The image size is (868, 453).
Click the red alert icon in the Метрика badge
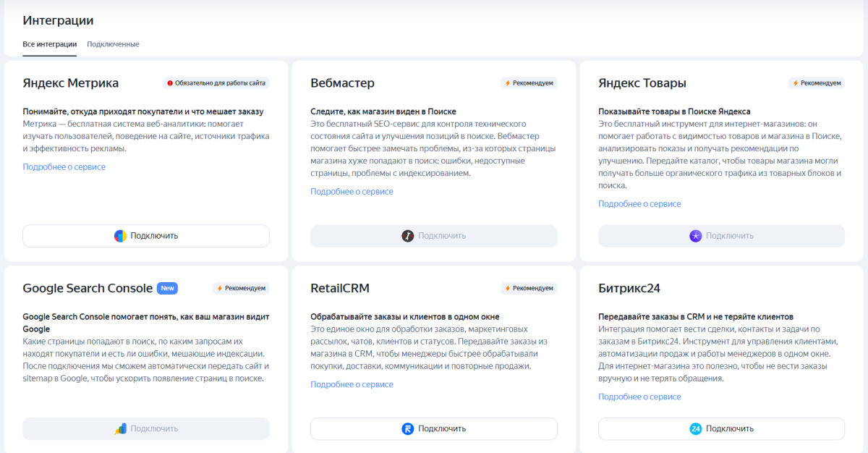coord(171,83)
